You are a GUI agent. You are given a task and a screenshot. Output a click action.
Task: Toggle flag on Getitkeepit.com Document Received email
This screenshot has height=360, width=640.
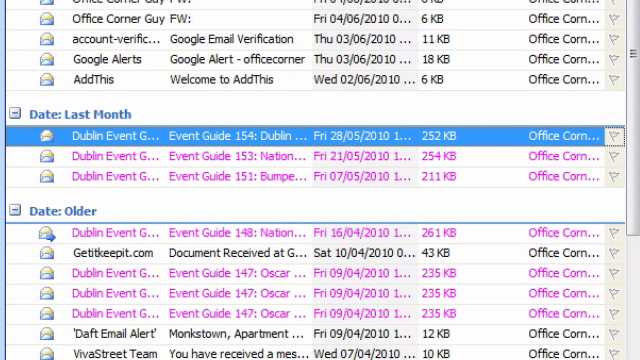click(x=614, y=253)
